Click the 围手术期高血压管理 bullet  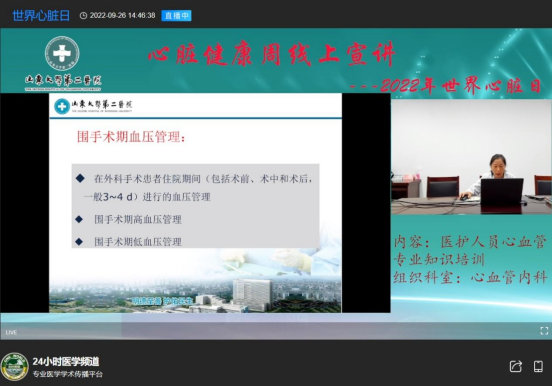click(x=138, y=219)
